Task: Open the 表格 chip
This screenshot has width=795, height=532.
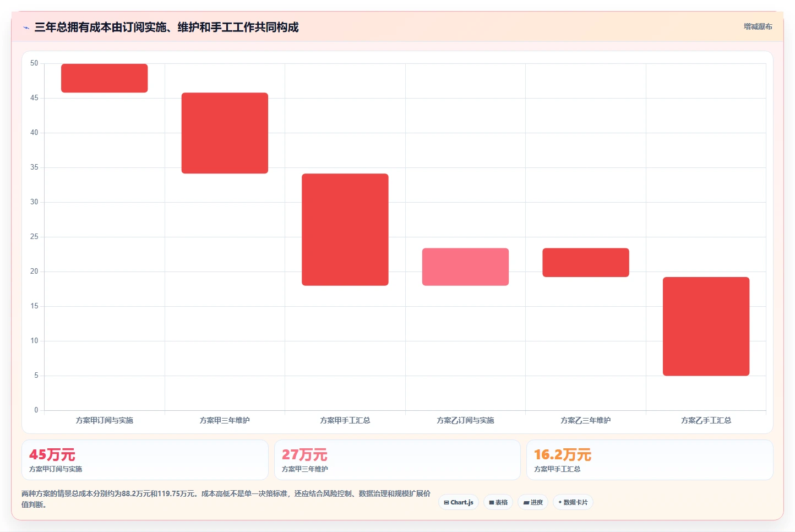Action: click(498, 502)
